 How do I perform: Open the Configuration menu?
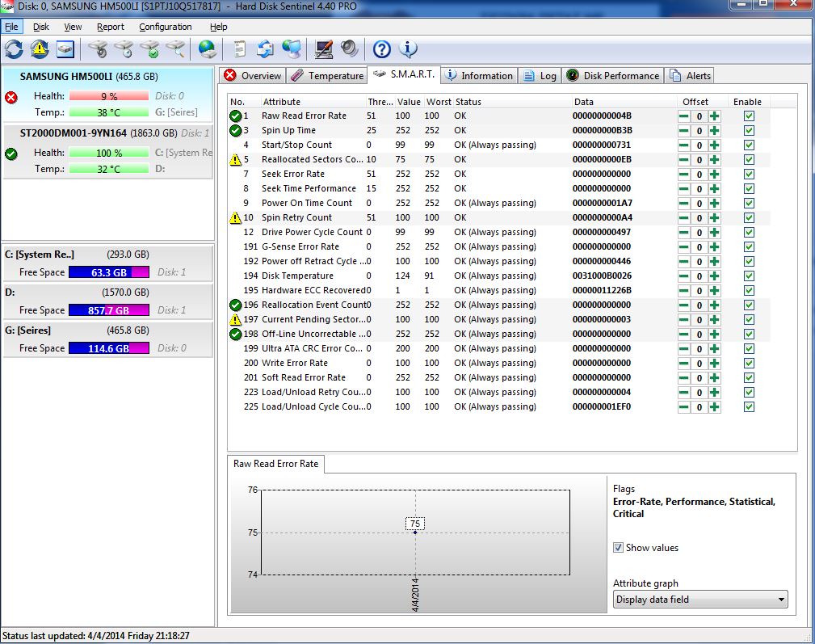(166, 27)
